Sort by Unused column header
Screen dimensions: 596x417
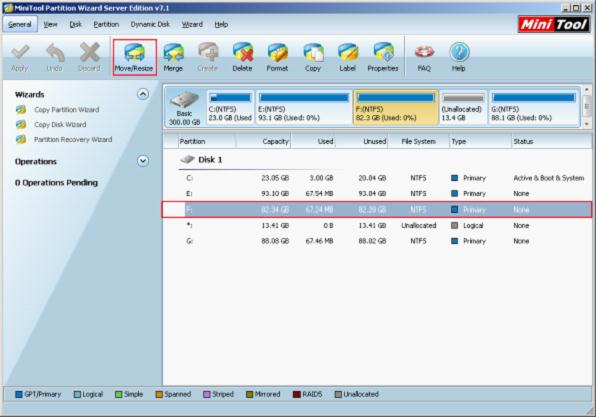[x=361, y=141]
